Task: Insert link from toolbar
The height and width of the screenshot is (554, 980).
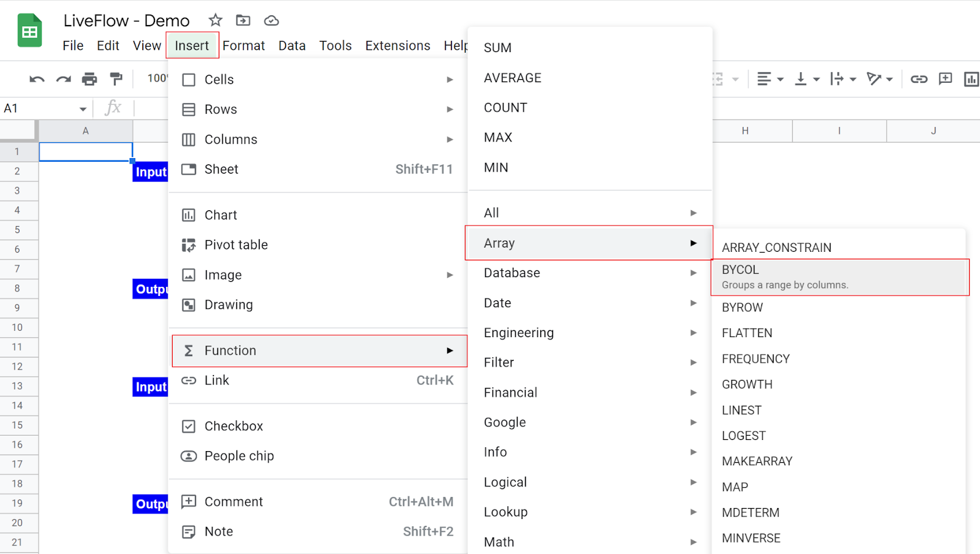Action: point(919,79)
